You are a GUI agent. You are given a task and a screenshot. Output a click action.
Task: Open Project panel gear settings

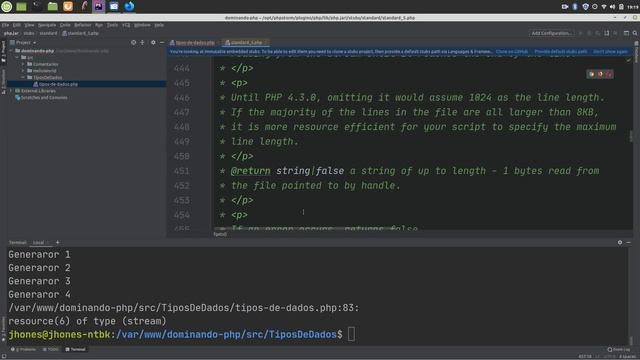coord(153,42)
